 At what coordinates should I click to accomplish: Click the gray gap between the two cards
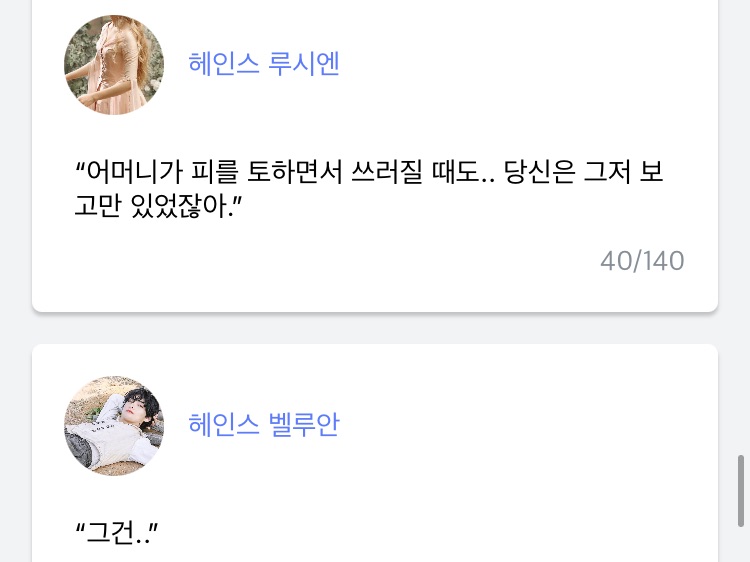point(375,328)
